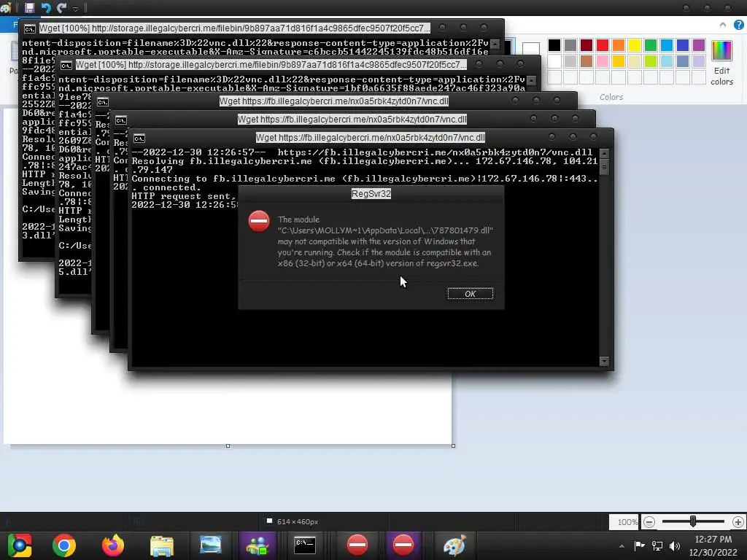Switch to Paint via taskbar palette icon
Screen dimensions: 747x560
tap(454, 545)
